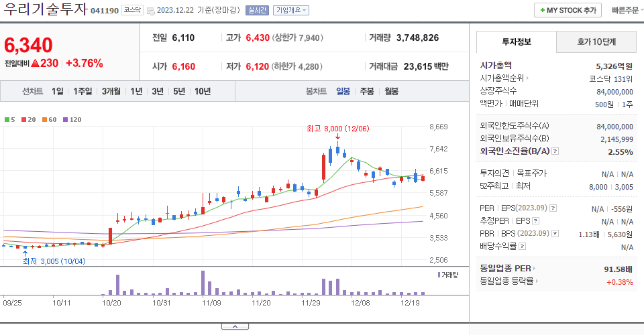
Task: Click the MY STOCK 추가 button
Action: 568,10
